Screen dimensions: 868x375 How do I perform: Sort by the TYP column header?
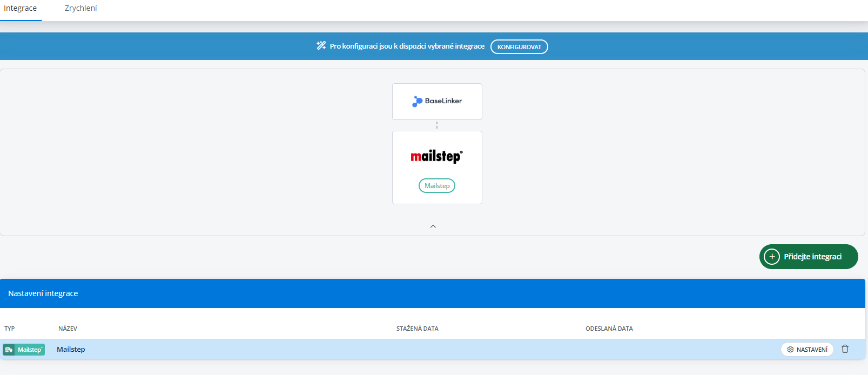[10, 329]
